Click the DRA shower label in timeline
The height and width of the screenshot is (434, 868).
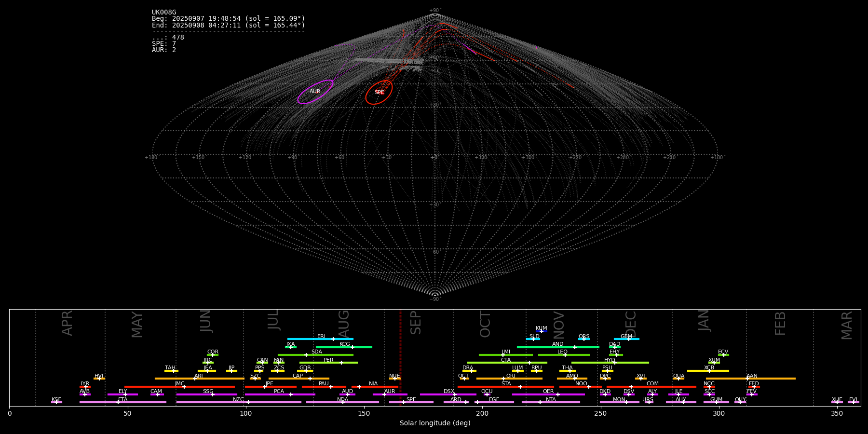(x=468, y=368)
